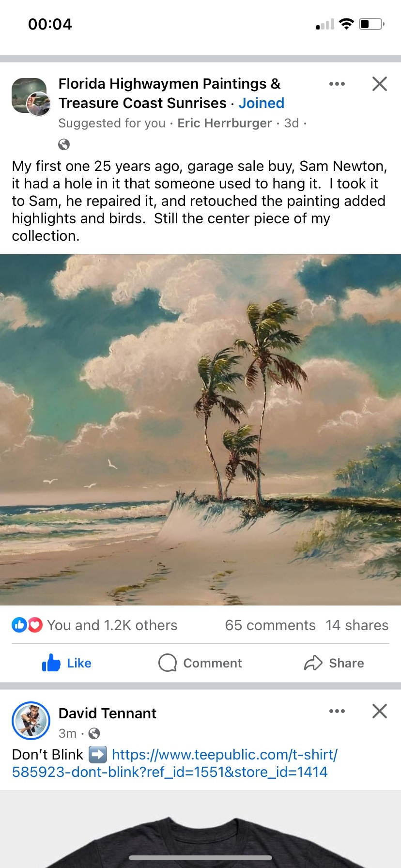Viewport: 401px width, 868px height.
Task: Open Eric Herrburger's profile
Action: pyautogui.click(x=224, y=123)
